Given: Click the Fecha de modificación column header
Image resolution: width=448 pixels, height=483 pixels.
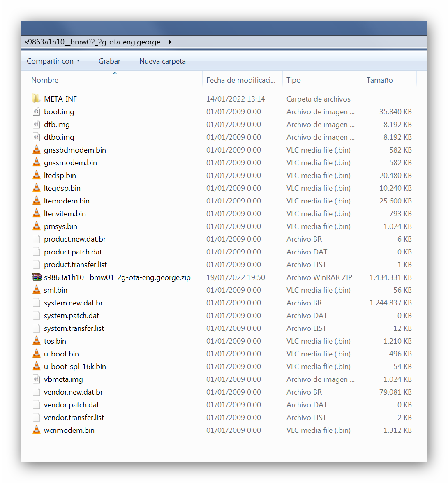Looking at the screenshot, I should click(x=240, y=80).
